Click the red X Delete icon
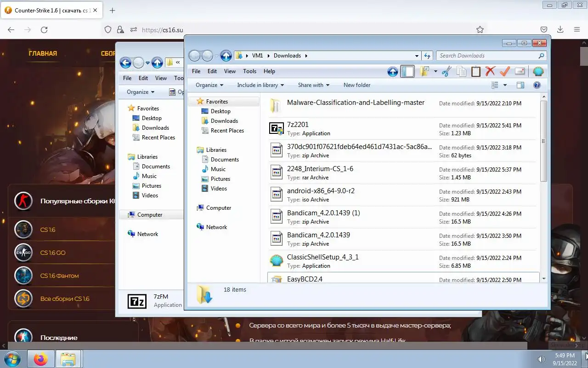The height and width of the screenshot is (368, 588). tap(490, 71)
